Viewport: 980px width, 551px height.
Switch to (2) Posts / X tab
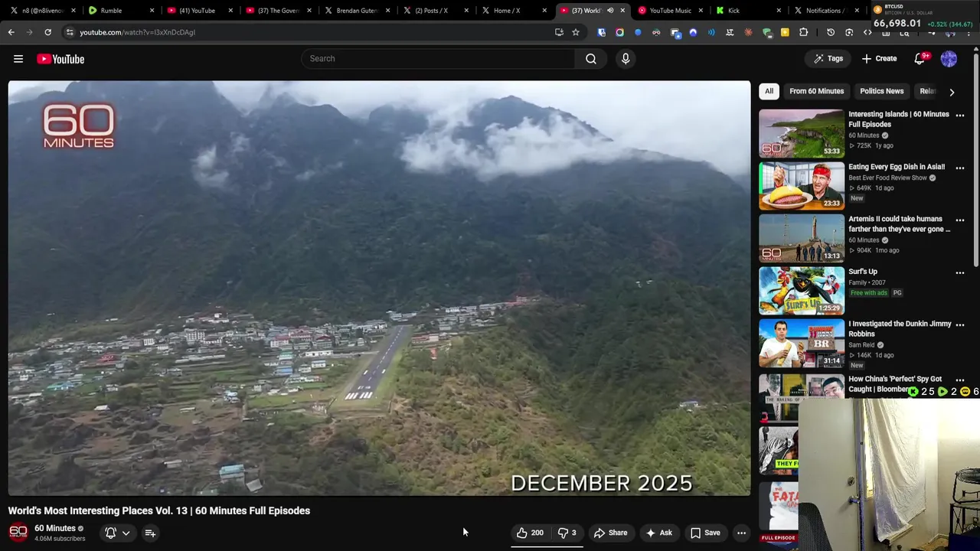434,11
